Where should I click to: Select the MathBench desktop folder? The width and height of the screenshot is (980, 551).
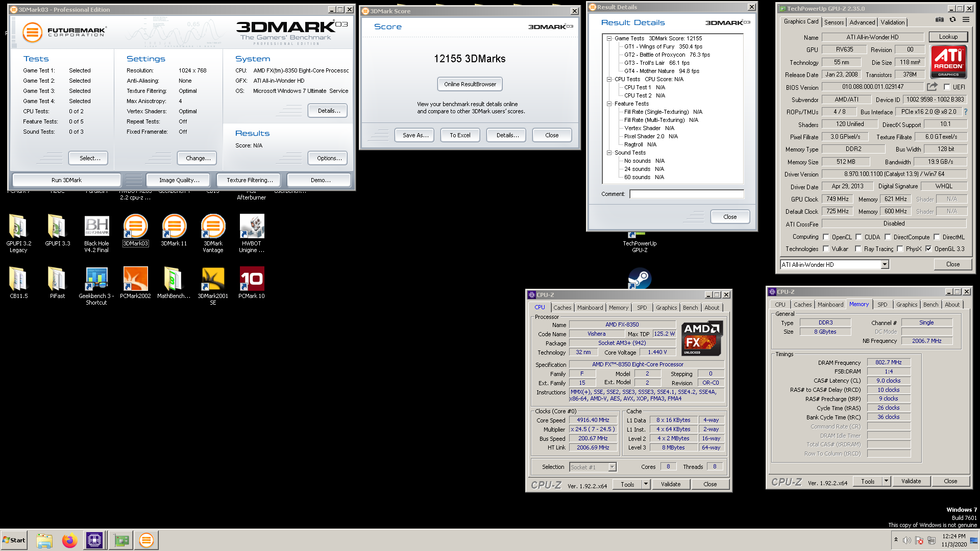tap(174, 283)
